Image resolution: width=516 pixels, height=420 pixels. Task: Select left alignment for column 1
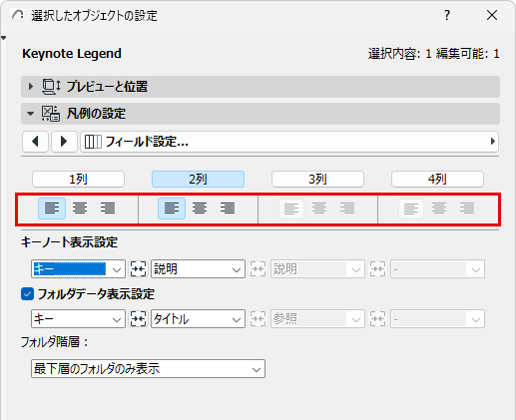tap(52, 209)
